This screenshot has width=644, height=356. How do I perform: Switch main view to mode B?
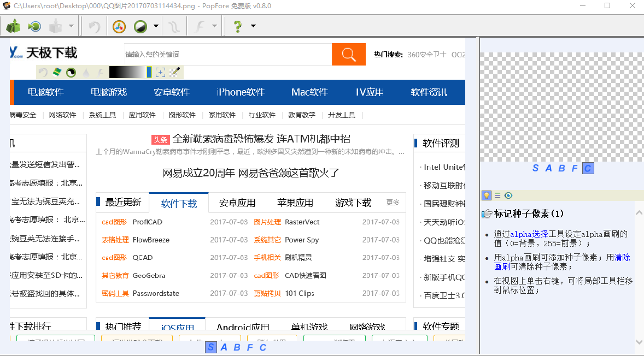tap(237, 347)
